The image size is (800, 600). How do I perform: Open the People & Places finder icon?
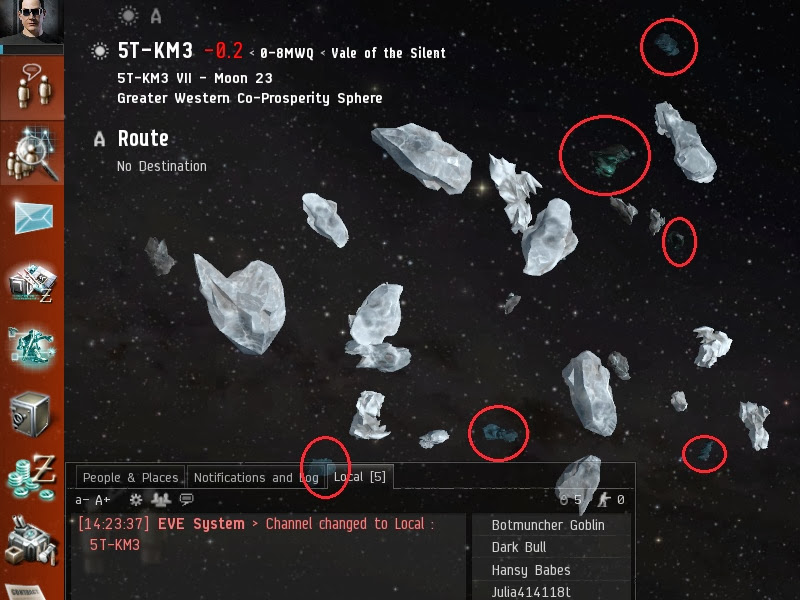click(x=32, y=153)
